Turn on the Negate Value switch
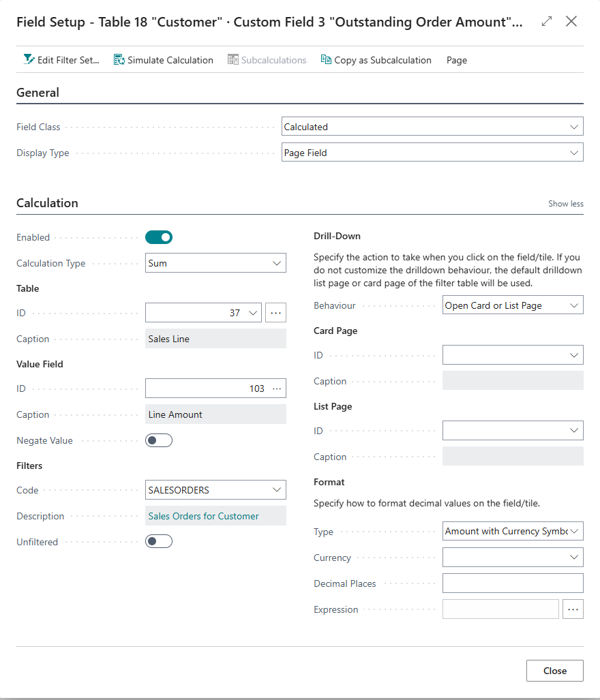This screenshot has width=600, height=700. [x=158, y=440]
